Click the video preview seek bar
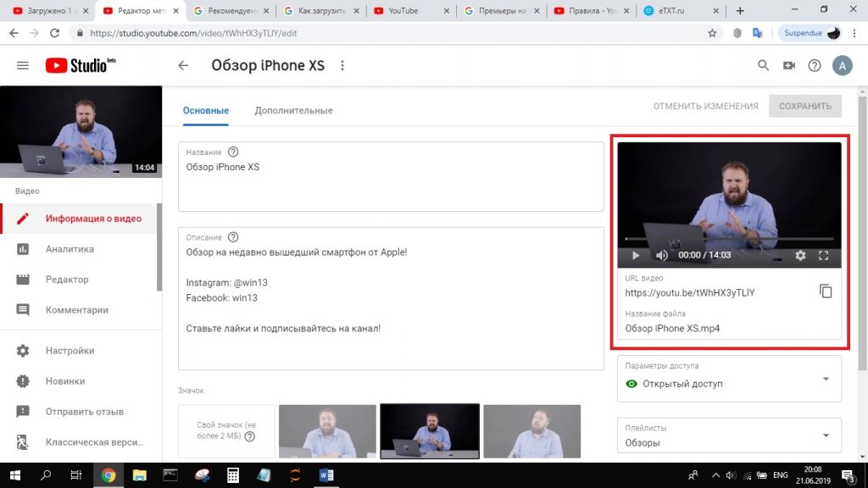This screenshot has width=868, height=488. pos(729,239)
